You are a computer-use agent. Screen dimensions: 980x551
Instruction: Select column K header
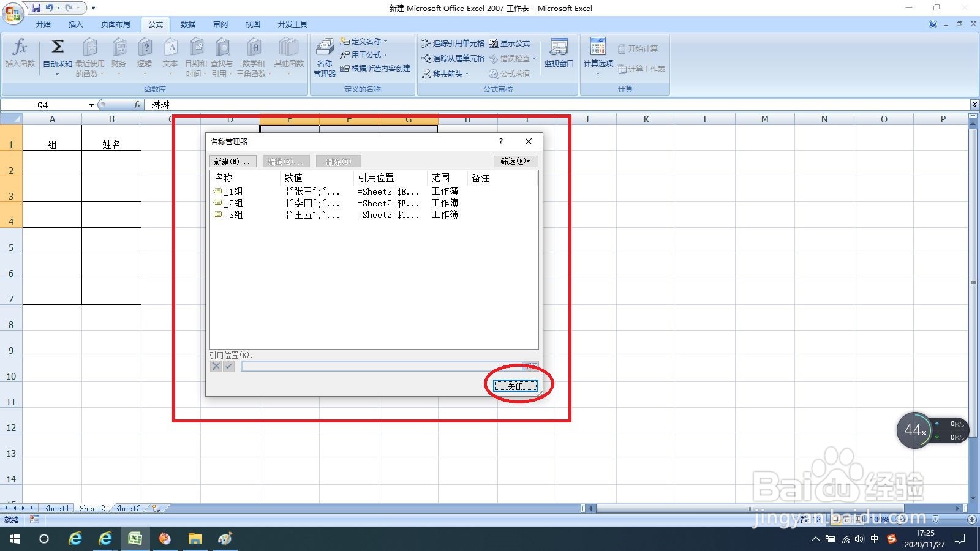(x=646, y=119)
